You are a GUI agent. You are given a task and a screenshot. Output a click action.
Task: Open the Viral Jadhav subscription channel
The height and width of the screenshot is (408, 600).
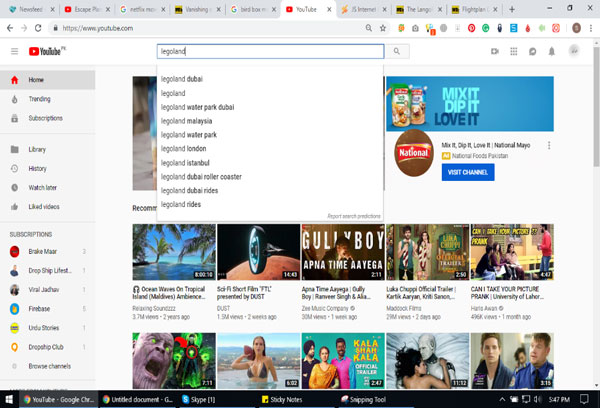point(47,290)
